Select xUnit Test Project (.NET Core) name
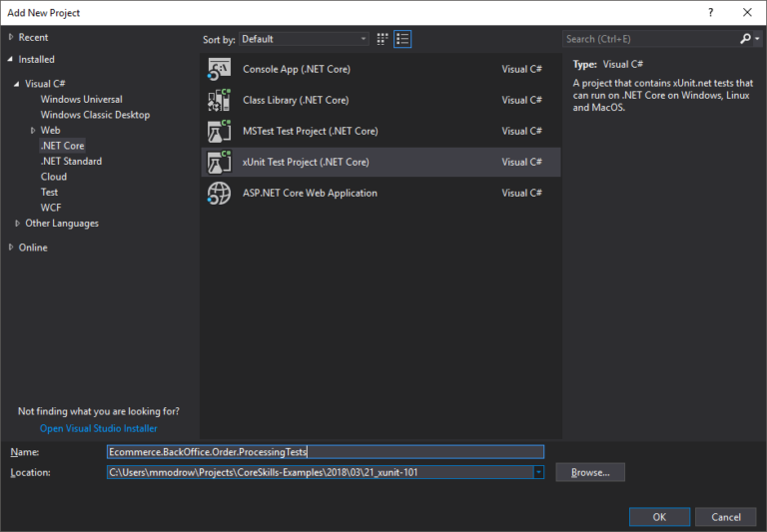 306,163
